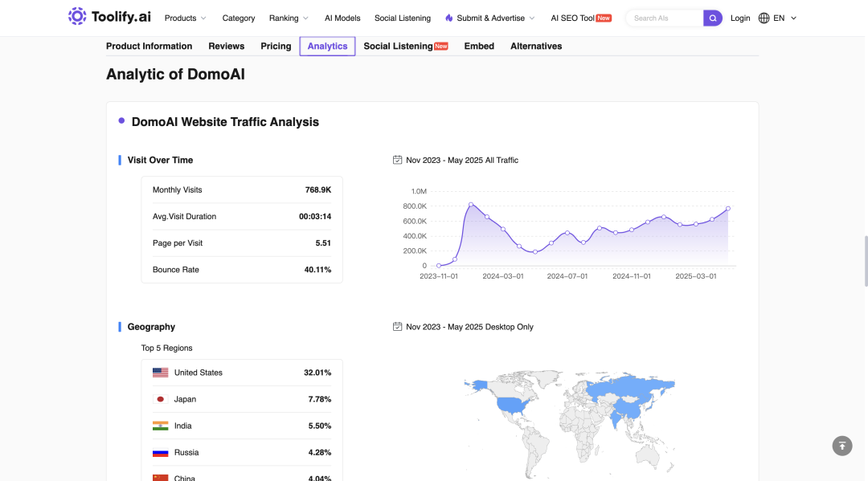Click the flame icon by Submit & Advertise

pyautogui.click(x=449, y=18)
